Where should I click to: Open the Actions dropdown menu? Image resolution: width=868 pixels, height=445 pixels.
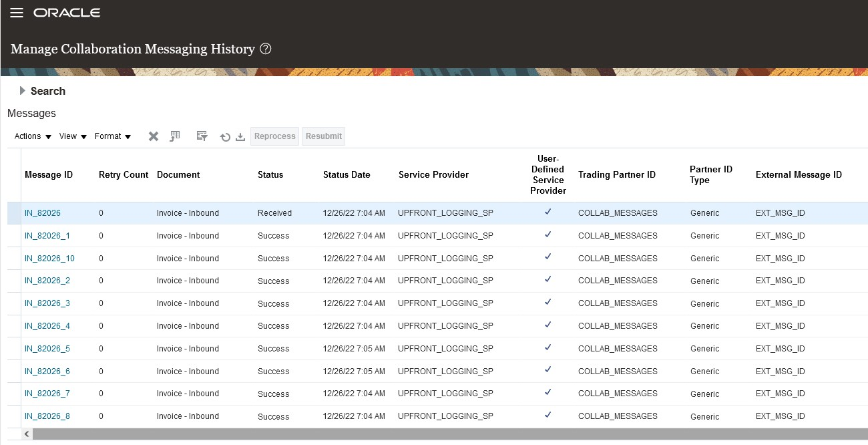pyautogui.click(x=33, y=136)
